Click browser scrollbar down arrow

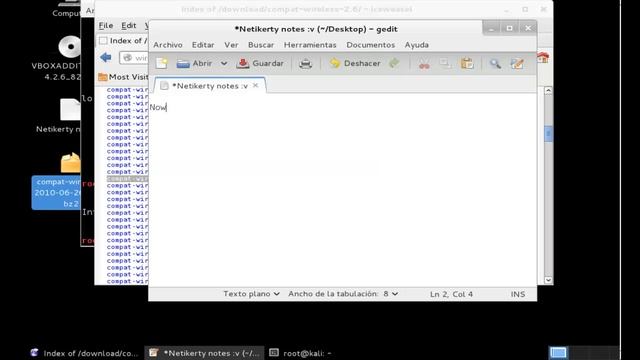[548, 280]
